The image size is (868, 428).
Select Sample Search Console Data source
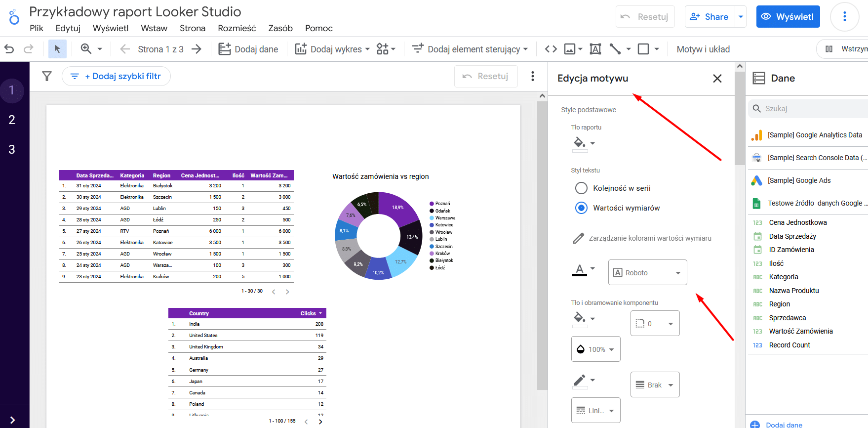click(x=808, y=158)
